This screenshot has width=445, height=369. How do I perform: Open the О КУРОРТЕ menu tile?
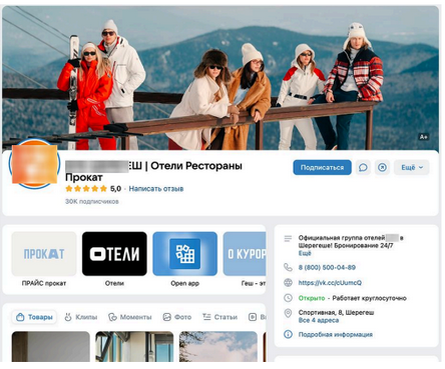(x=244, y=254)
